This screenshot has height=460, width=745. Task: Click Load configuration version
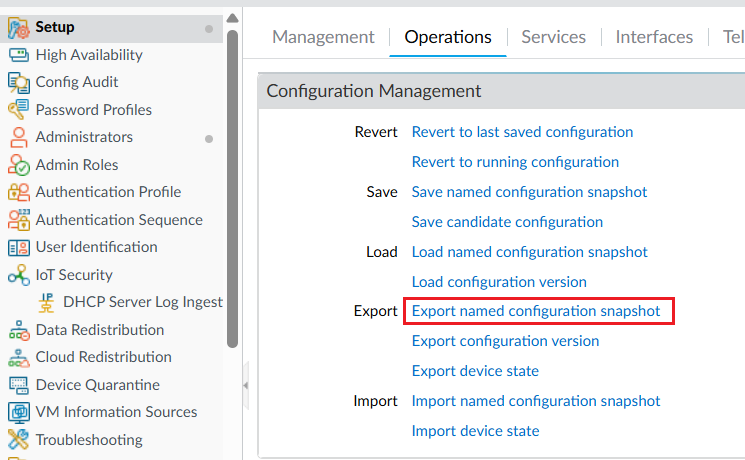[499, 282]
